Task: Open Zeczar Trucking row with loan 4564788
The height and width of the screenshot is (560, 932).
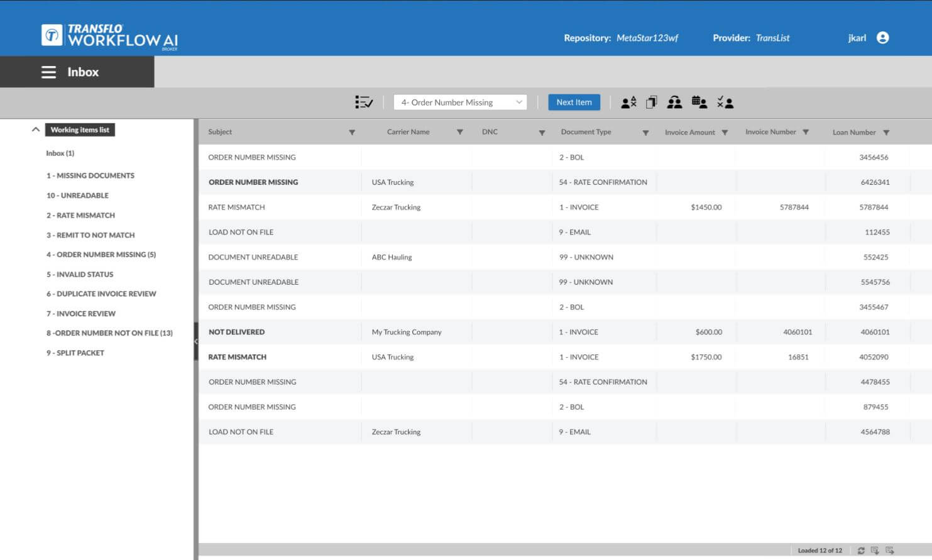Action: click(x=565, y=432)
